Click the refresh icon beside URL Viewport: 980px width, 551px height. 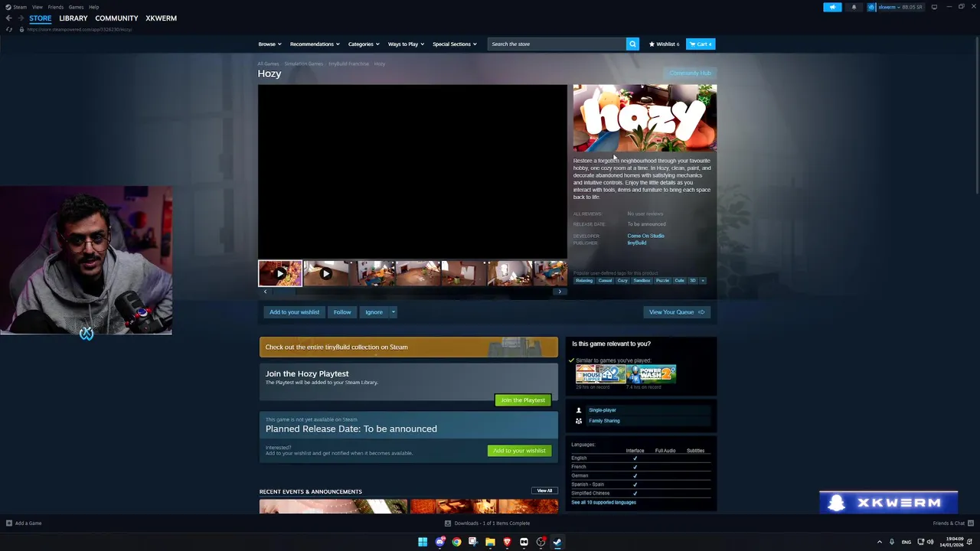[x=9, y=29]
